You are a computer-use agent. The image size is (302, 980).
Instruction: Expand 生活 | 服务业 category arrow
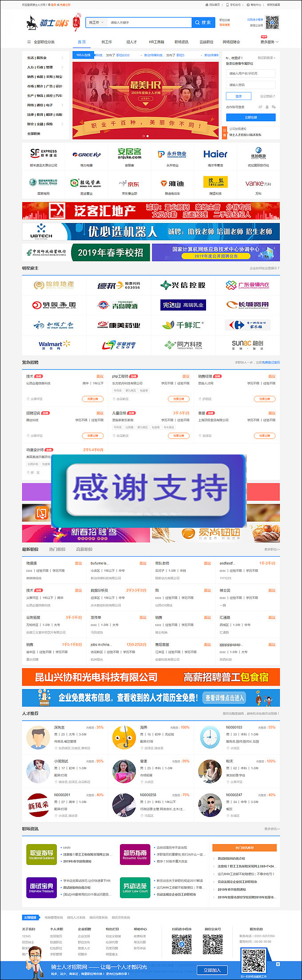[x=62, y=58]
